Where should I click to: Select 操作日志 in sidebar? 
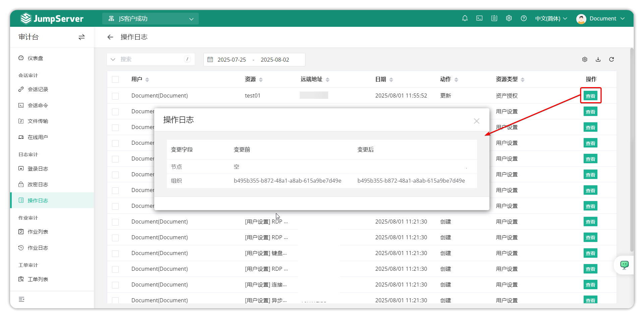[52, 200]
